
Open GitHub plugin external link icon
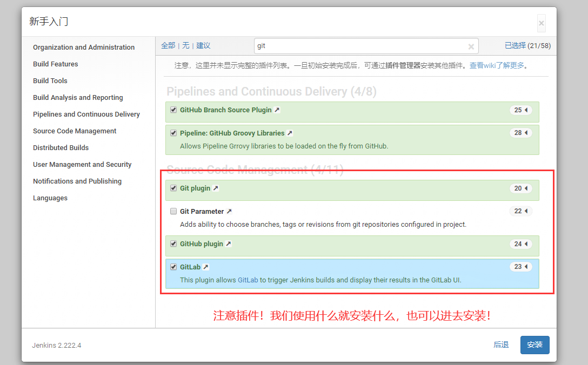click(x=229, y=244)
